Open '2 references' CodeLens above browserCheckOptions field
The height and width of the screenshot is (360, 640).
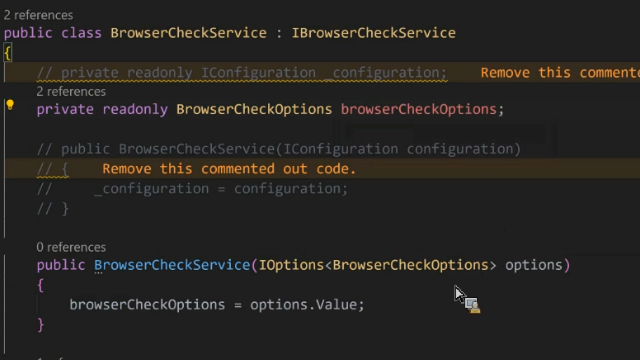71,91
